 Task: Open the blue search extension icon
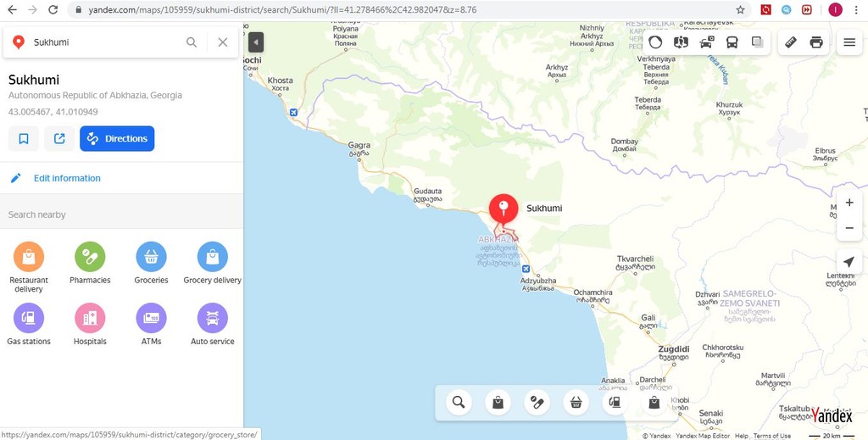pyautogui.click(x=786, y=9)
